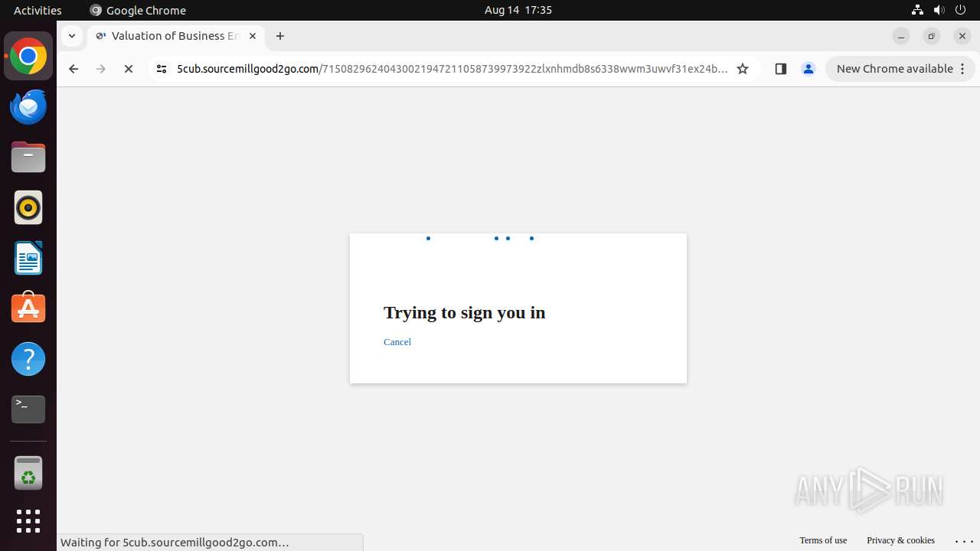Click the greyed forward navigation arrow
980x551 pixels.
pos(101,69)
